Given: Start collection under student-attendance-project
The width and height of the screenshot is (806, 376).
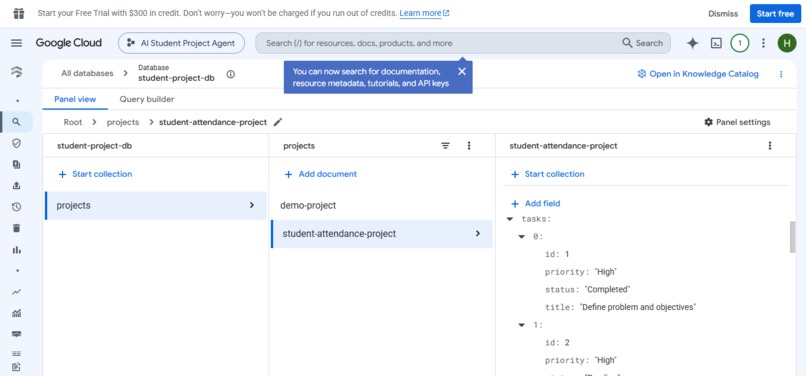Looking at the screenshot, I should pos(547,174).
